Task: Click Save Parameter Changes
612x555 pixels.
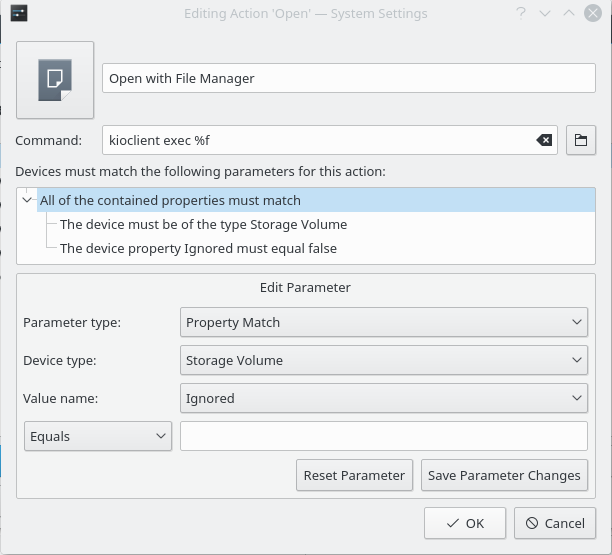Action: pyautogui.click(x=504, y=475)
